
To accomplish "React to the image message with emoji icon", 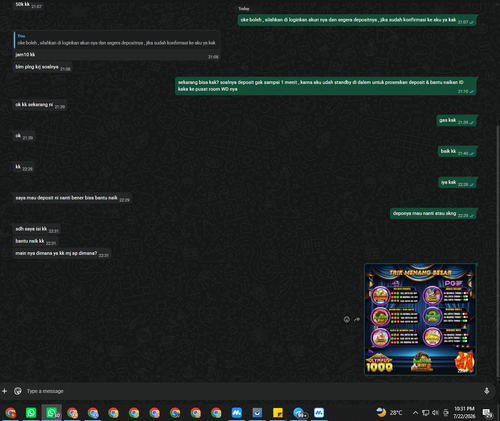I will point(347,319).
